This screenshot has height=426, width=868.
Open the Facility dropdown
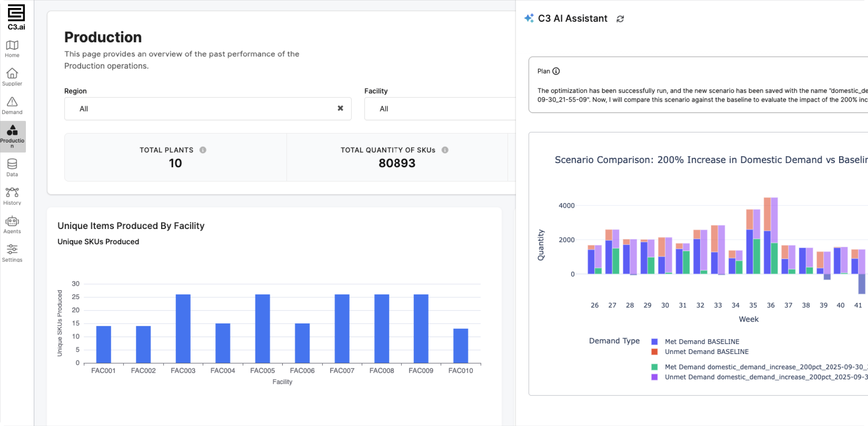click(x=440, y=109)
